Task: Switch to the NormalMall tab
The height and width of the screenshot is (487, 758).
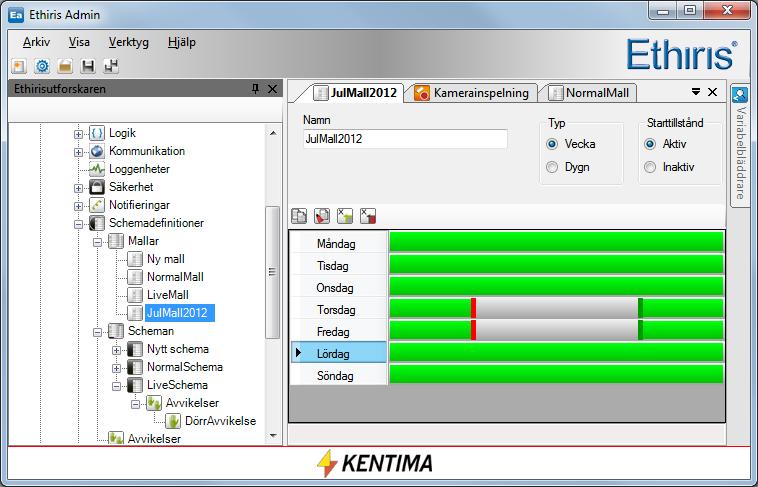Action: tap(589, 93)
